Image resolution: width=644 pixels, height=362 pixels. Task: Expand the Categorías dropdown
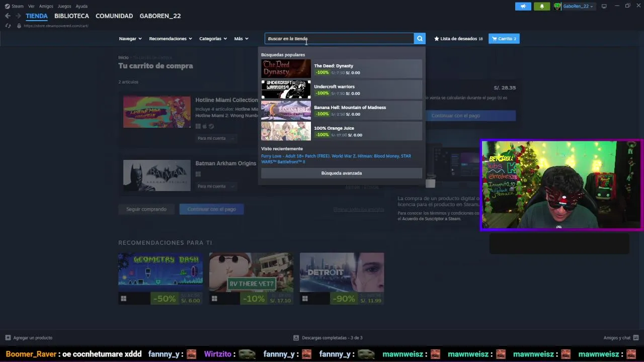click(213, 39)
